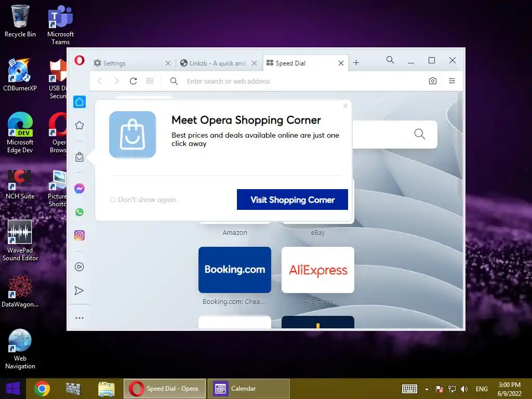Select DataWagon desktop shortcut
Image resolution: width=532 pixels, height=399 pixels.
click(20, 291)
